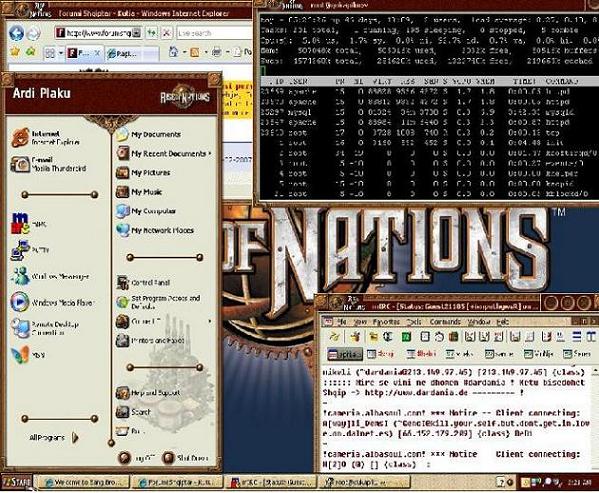Click the Home icon in Internet Explorer

point(174,52)
